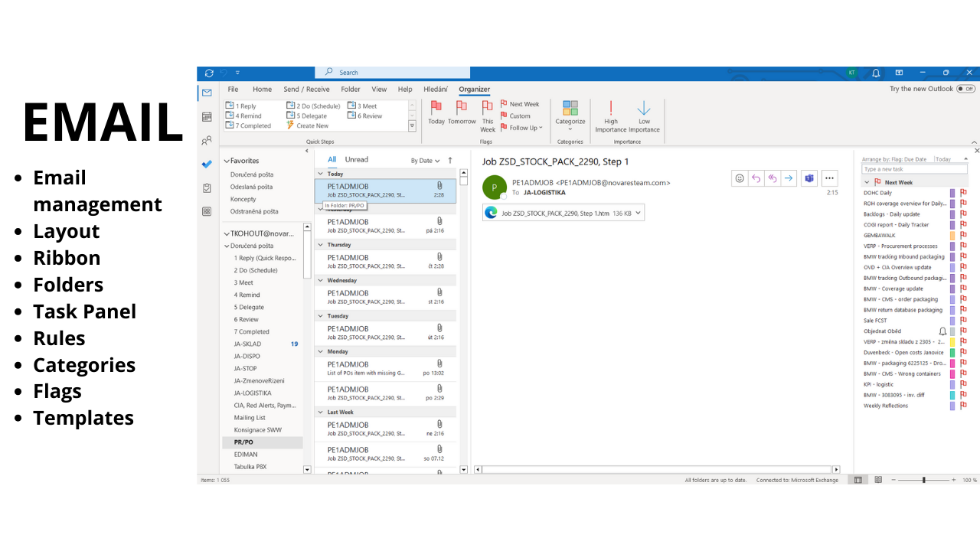The height and width of the screenshot is (551, 980).
Task: Click the zoom slider in status bar
Action: pos(924,480)
